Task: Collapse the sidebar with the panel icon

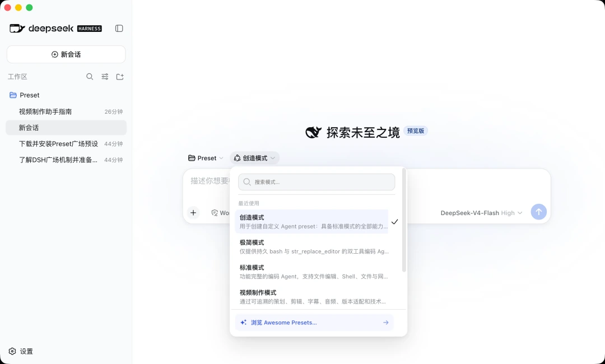Action: 119,28
